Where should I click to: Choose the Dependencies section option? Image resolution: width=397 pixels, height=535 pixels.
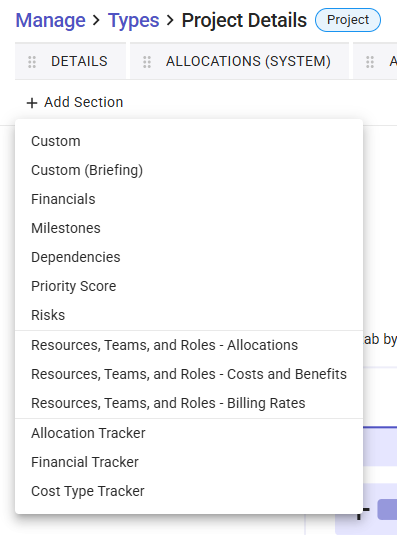(189, 257)
